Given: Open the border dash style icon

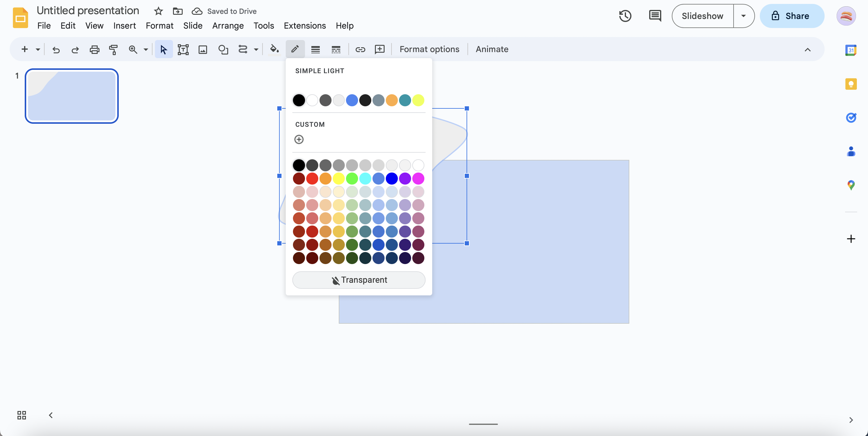Looking at the screenshot, I should [336, 49].
